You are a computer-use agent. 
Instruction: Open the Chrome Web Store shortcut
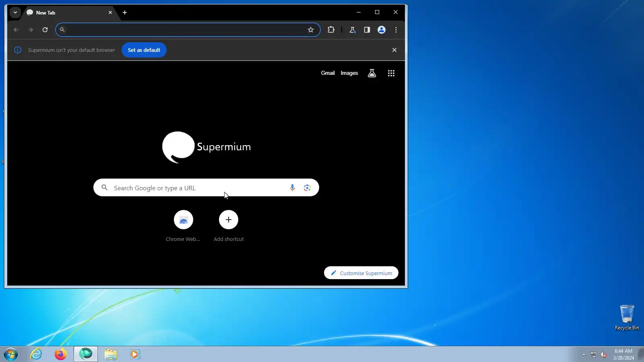point(183,226)
